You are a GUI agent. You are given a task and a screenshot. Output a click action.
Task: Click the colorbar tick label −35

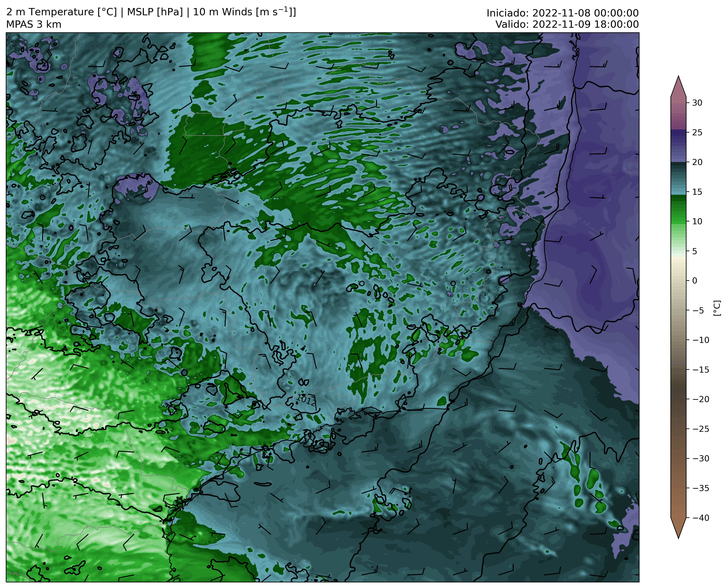click(700, 488)
